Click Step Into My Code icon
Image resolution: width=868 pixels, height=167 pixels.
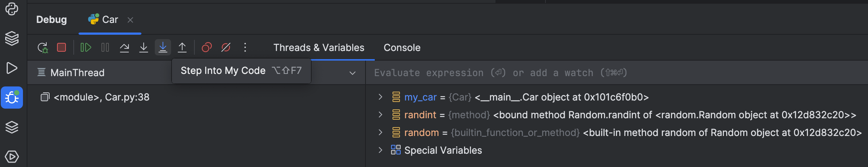click(163, 48)
